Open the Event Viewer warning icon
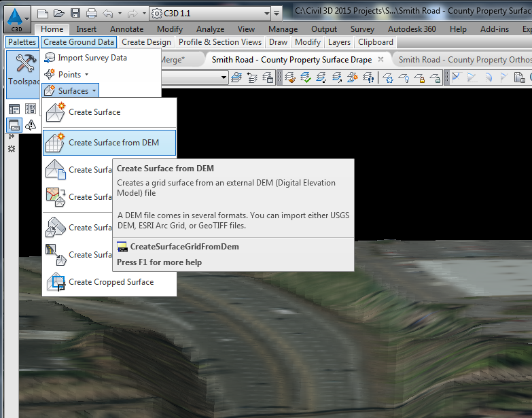 31,125
